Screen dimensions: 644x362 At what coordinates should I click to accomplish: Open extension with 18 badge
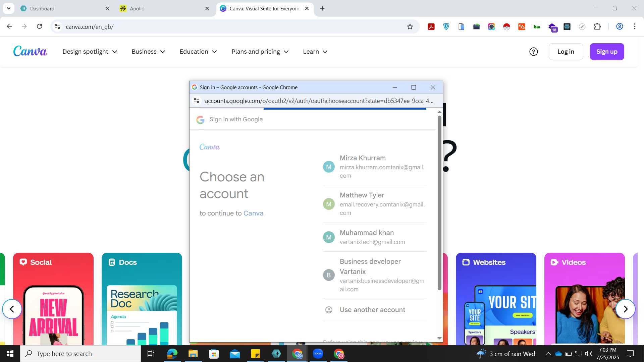tap(552, 27)
